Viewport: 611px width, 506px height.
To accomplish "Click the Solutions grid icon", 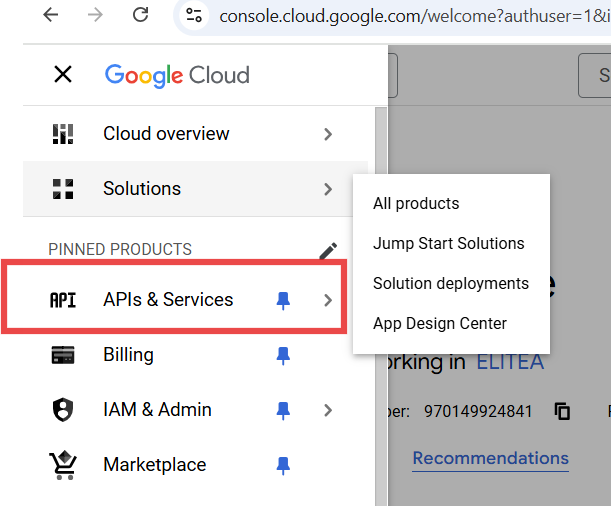I will tap(63, 189).
